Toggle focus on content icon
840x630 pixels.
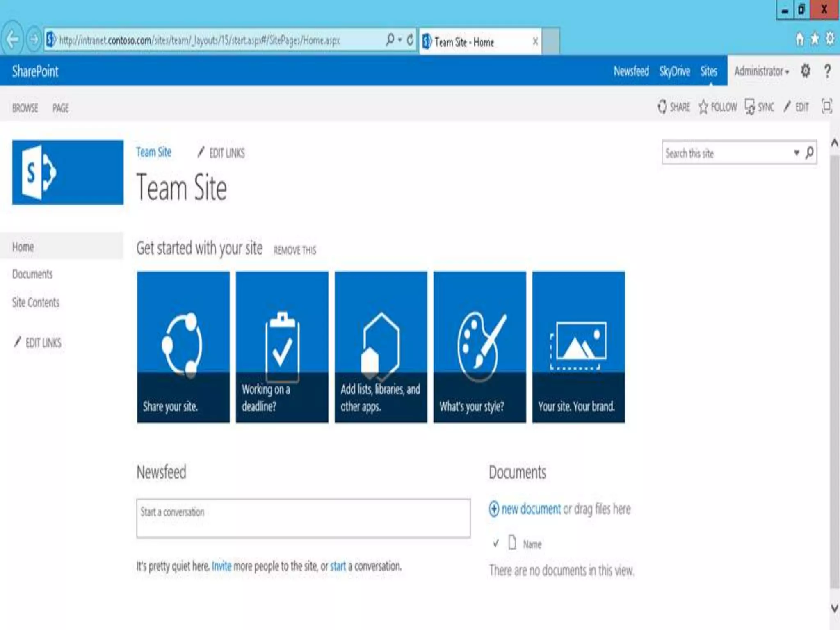[x=827, y=107]
